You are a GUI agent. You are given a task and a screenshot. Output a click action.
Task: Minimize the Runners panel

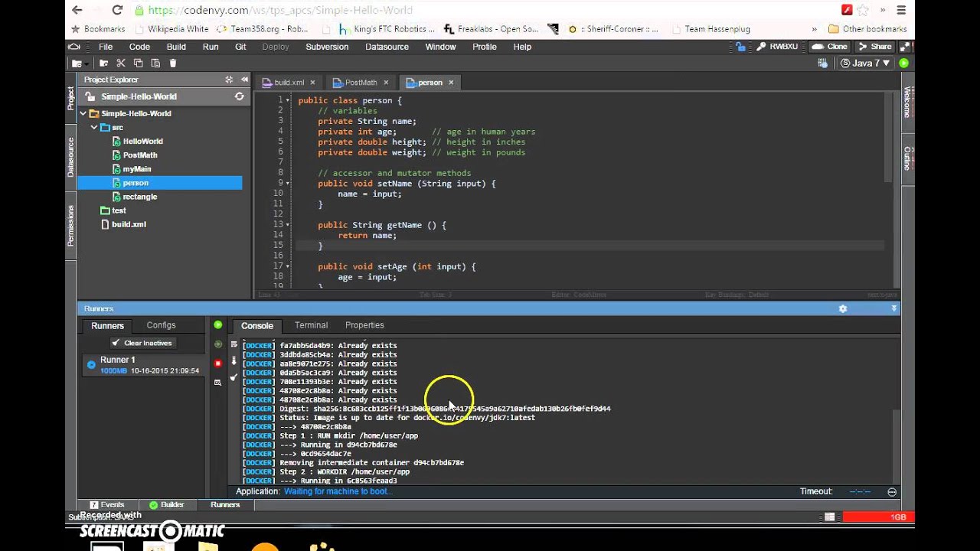[x=893, y=308]
